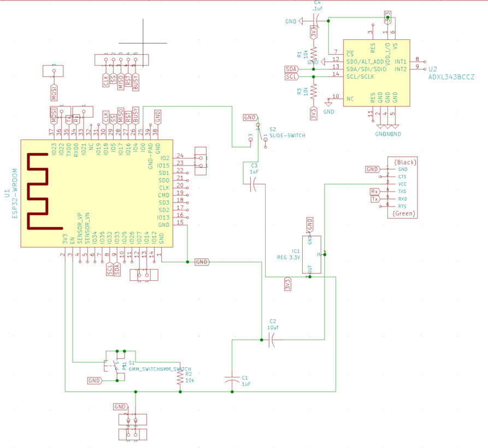Select the GND label next to slide switch S2
Viewport: 488px width, 448px height.
[x=250, y=117]
